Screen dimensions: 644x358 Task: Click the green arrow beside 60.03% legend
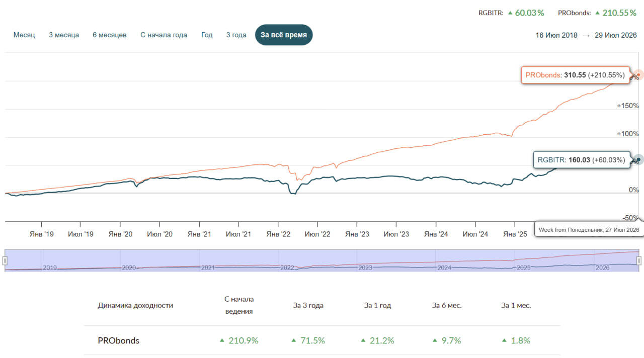coord(510,13)
